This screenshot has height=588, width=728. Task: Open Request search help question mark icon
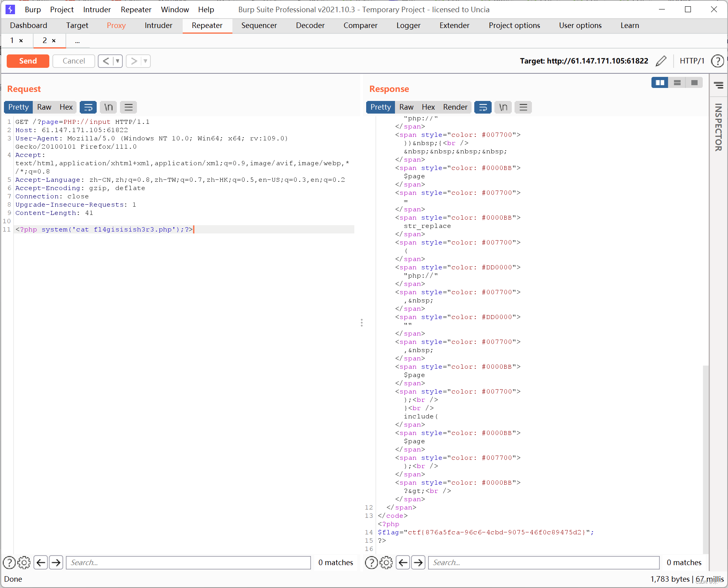click(x=9, y=563)
